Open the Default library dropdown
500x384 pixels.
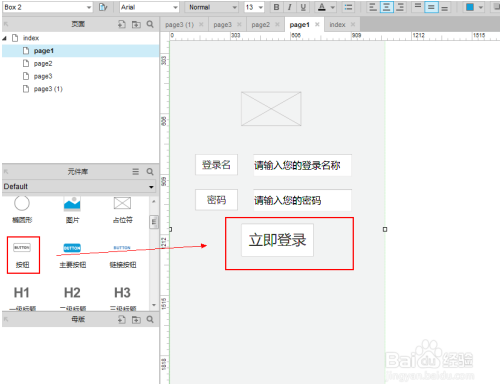(x=79, y=186)
